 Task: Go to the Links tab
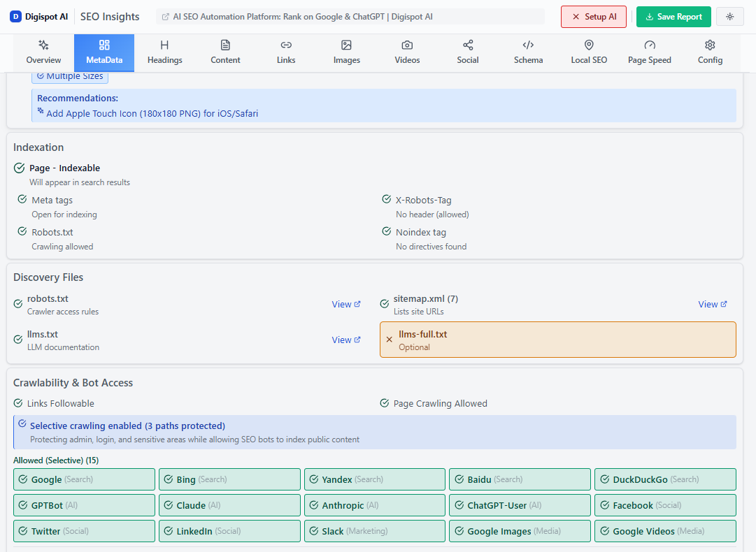pos(286,53)
